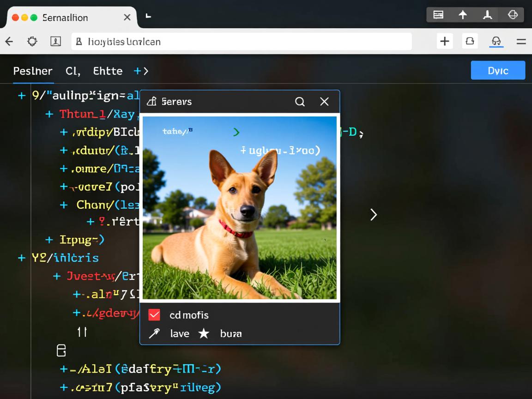Viewport: 532px width, 399px height.
Task: Click the gear icon beside the back arrow
Action: pyautogui.click(x=32, y=42)
